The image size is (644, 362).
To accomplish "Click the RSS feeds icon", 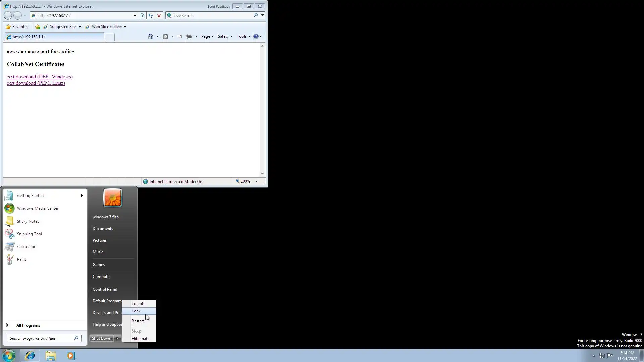I will pos(165,36).
